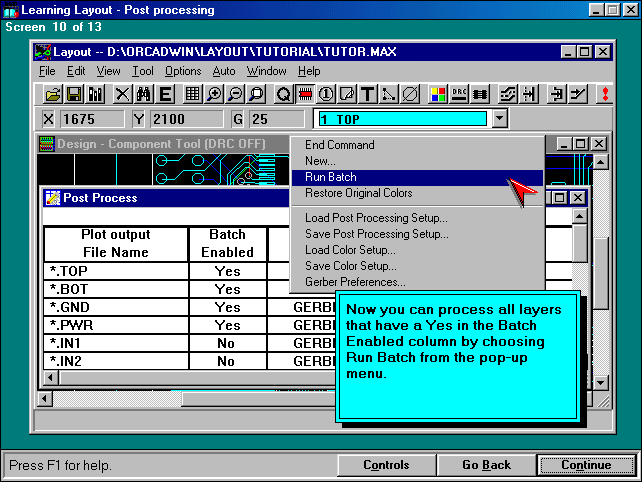
Task: Expand the layer dropdown showing 1 TOP
Action: tap(500, 119)
